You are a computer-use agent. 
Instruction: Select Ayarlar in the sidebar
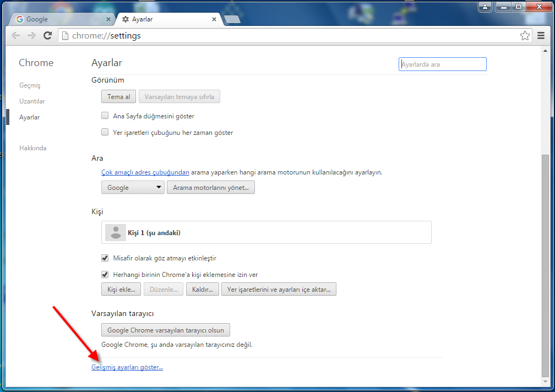pos(29,117)
